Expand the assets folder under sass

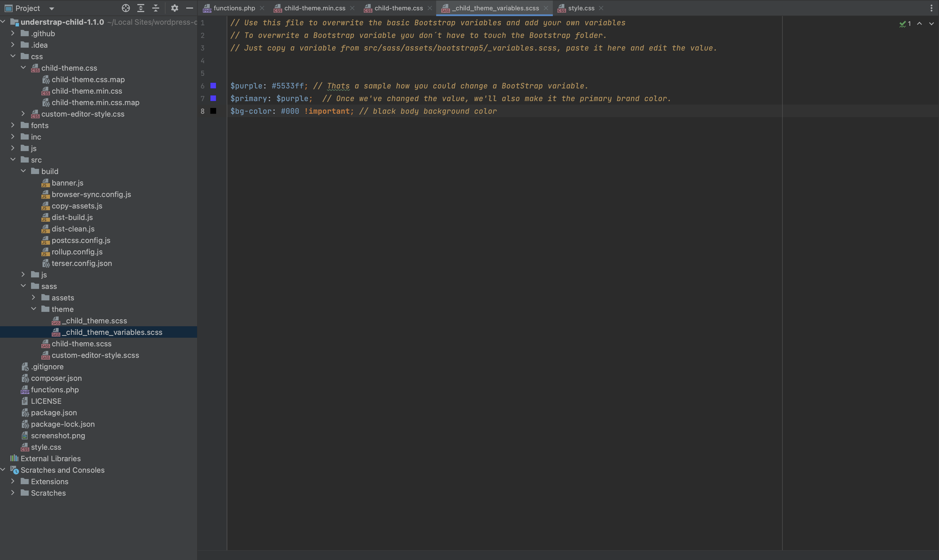[33, 297]
